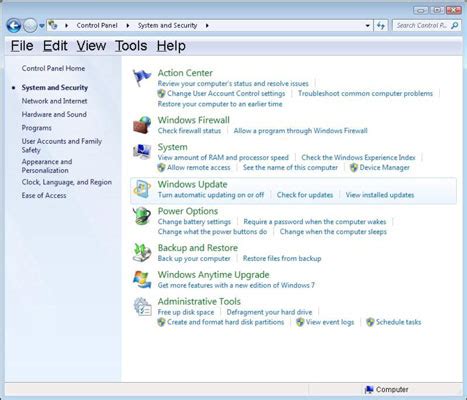The width and height of the screenshot is (467, 400).
Task: Click the Windows Firewall brick wall icon
Action: (142, 125)
